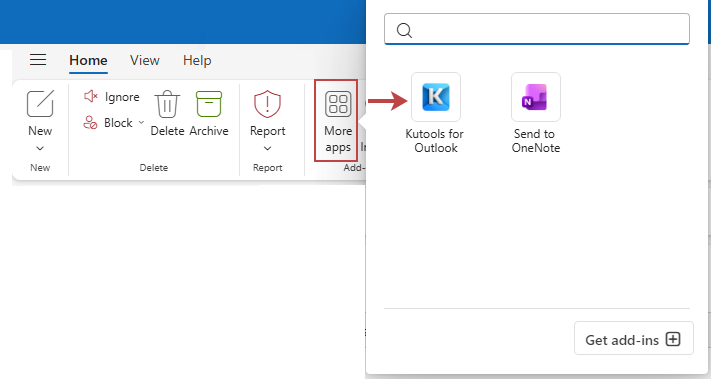Focus the add-ins search field

tap(537, 29)
